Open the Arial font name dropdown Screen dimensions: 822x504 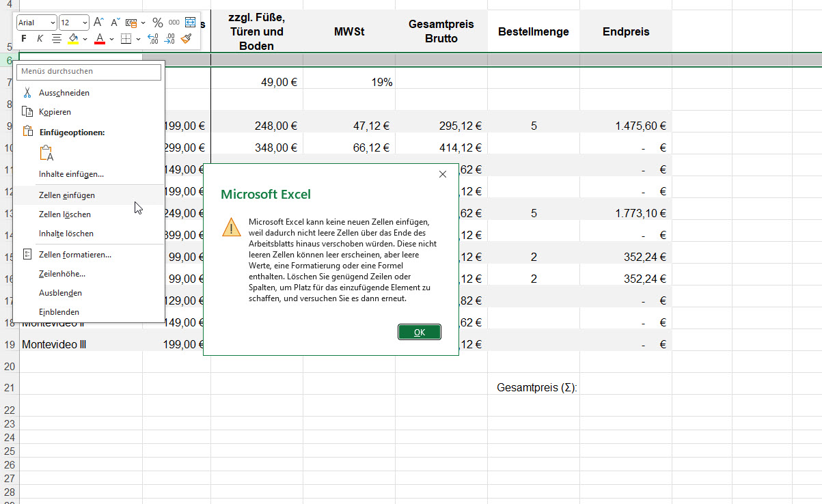click(x=51, y=23)
